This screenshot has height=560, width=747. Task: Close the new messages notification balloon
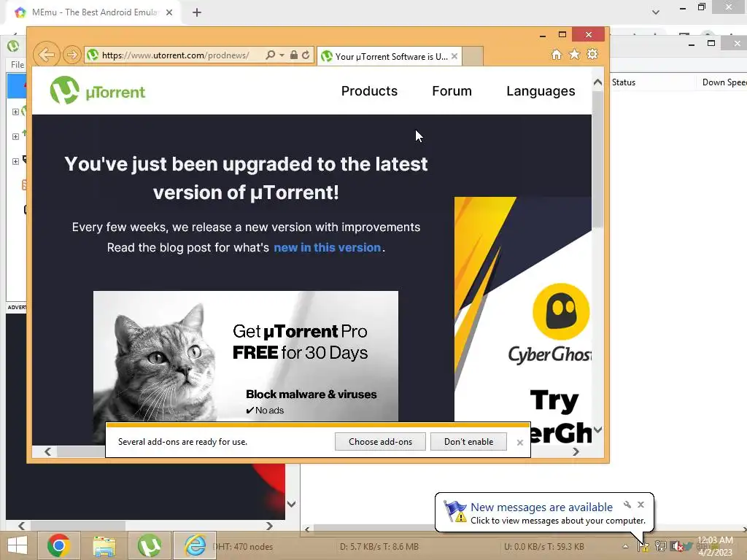(640, 505)
